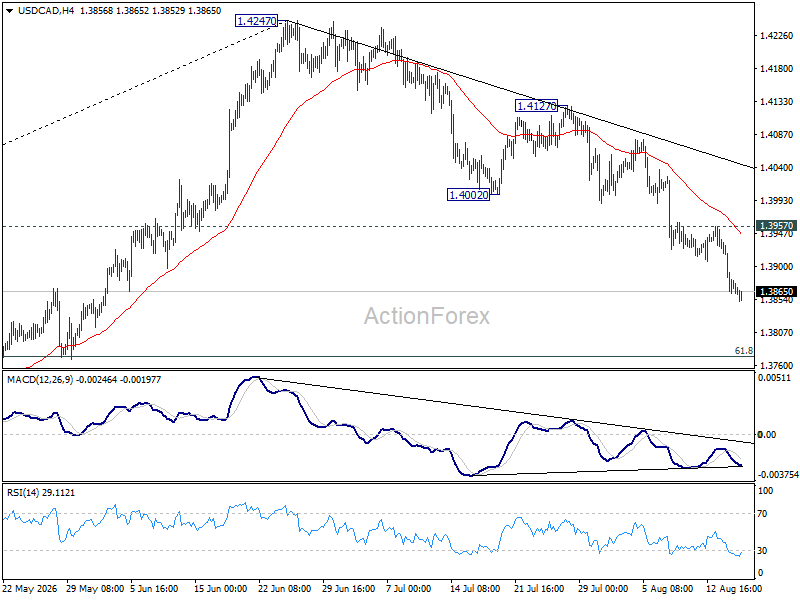Click the 1.42470 price label box
This screenshot has width=800, height=600.
(256, 21)
